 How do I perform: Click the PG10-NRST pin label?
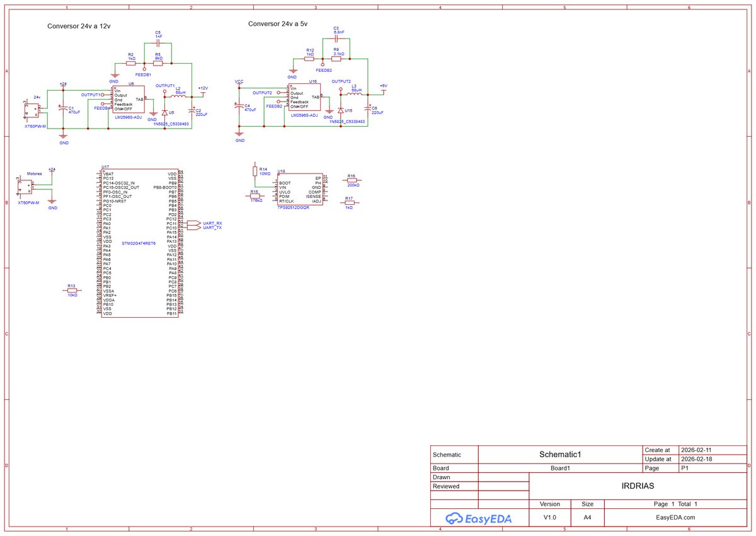click(x=115, y=201)
